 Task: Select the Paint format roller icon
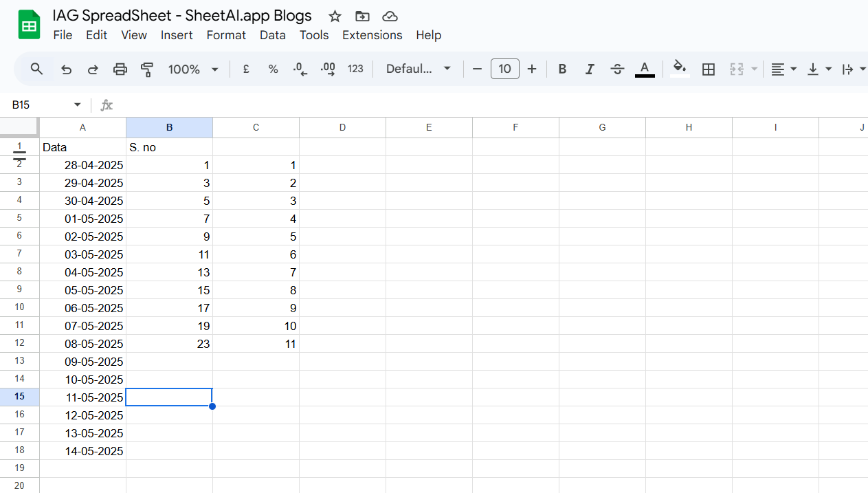pos(147,69)
